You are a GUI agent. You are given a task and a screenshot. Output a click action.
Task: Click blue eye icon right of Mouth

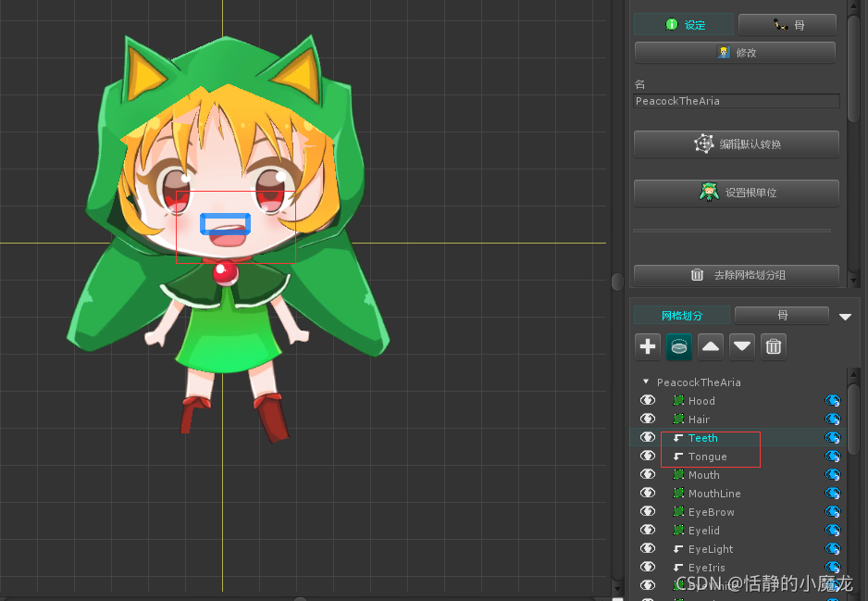(x=833, y=475)
